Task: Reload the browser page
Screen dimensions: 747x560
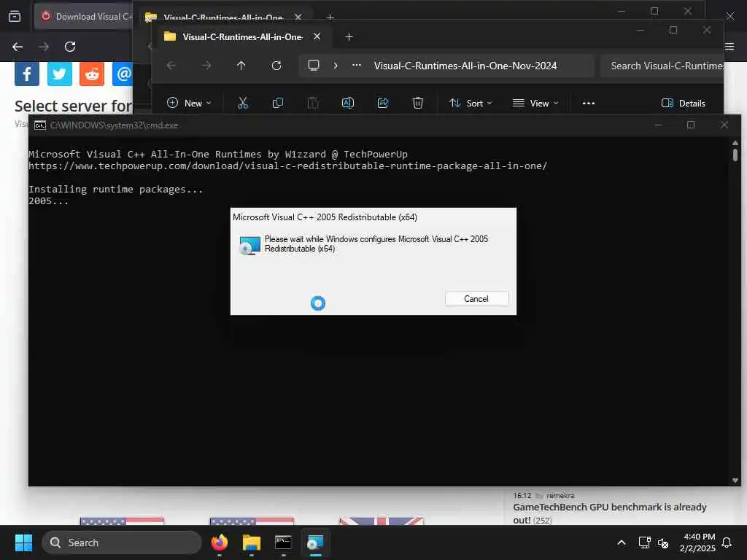Action: point(70,47)
